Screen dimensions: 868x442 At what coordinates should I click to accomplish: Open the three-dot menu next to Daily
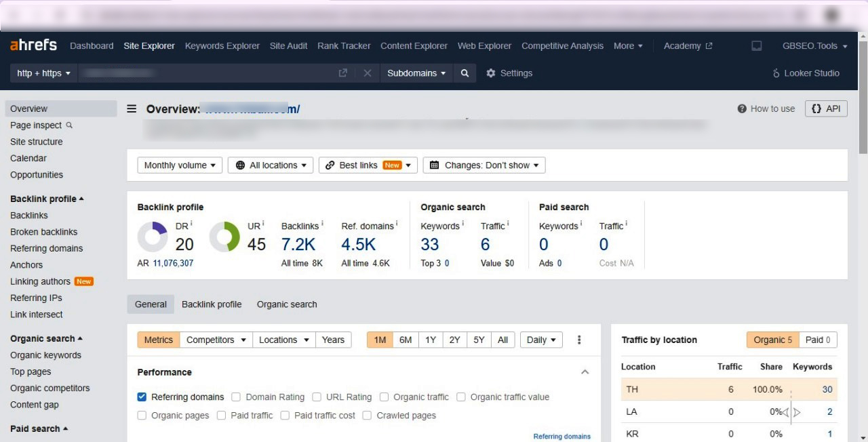pyautogui.click(x=579, y=340)
